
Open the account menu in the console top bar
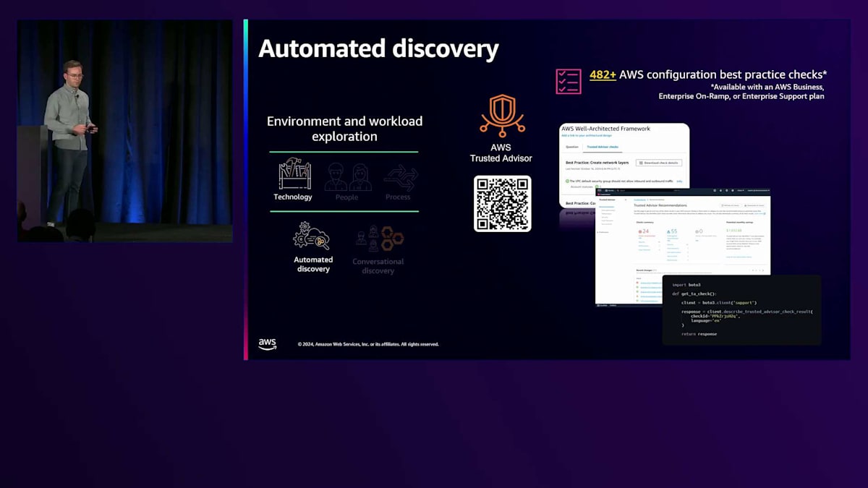758,190
